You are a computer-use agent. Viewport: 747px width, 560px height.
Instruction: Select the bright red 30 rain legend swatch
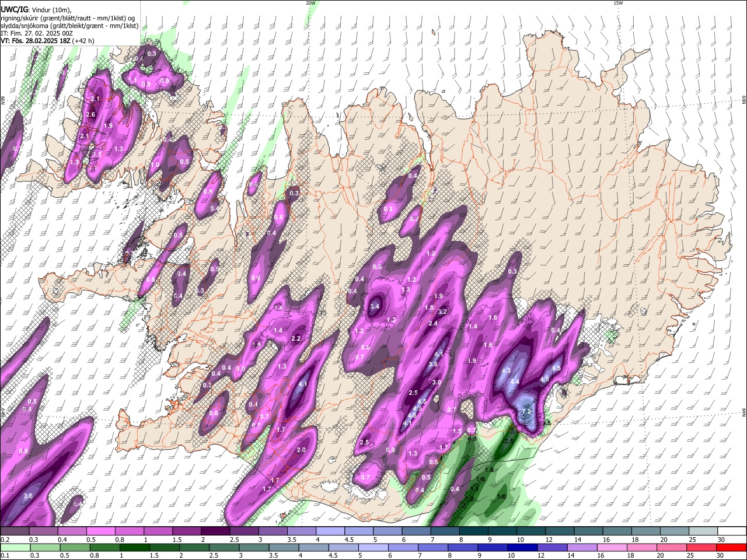point(732,547)
